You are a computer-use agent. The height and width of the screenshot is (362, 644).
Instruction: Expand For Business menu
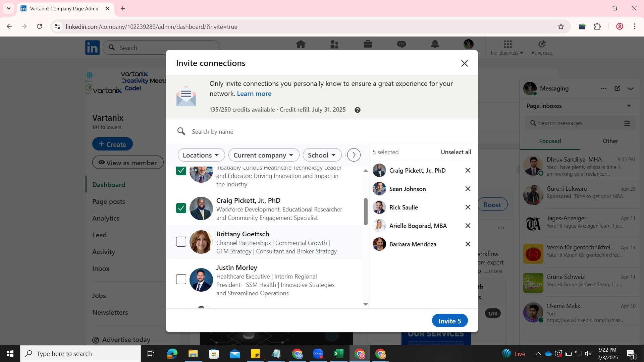(507, 48)
